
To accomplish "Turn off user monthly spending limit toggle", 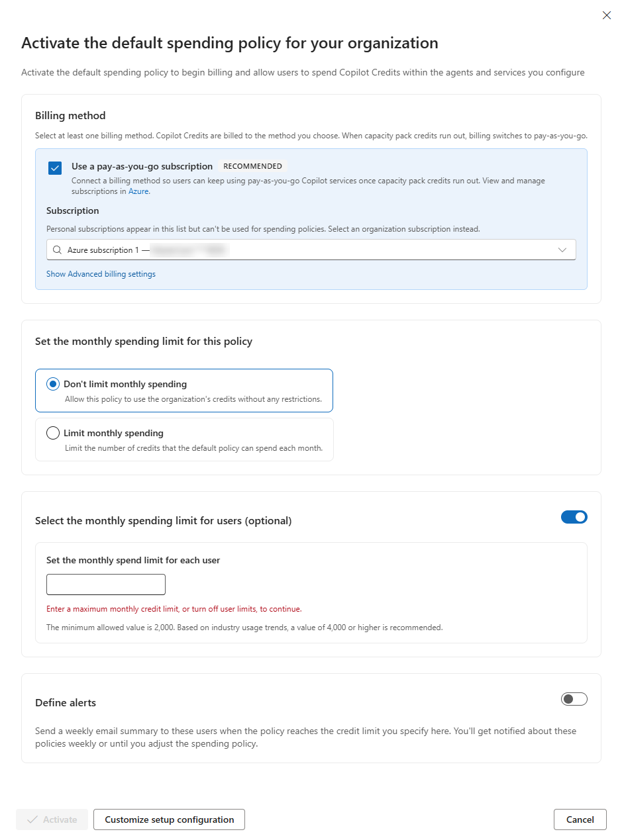I will (574, 517).
